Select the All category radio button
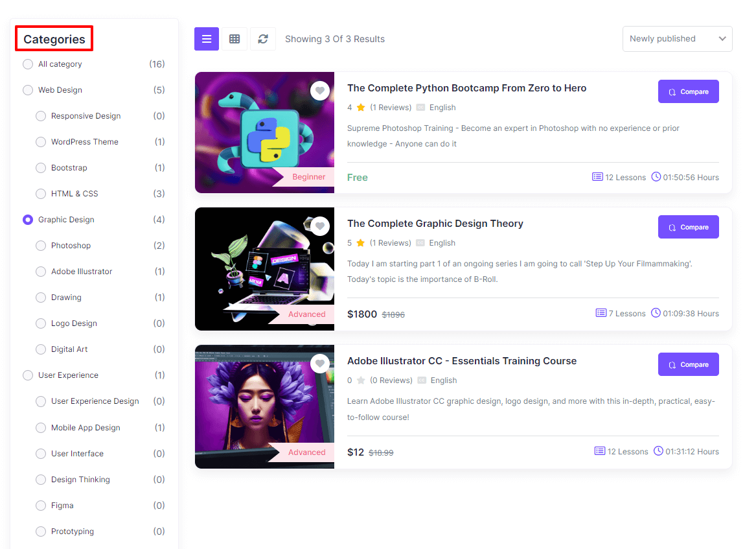Viewport: 756px width, 549px height. coord(28,64)
